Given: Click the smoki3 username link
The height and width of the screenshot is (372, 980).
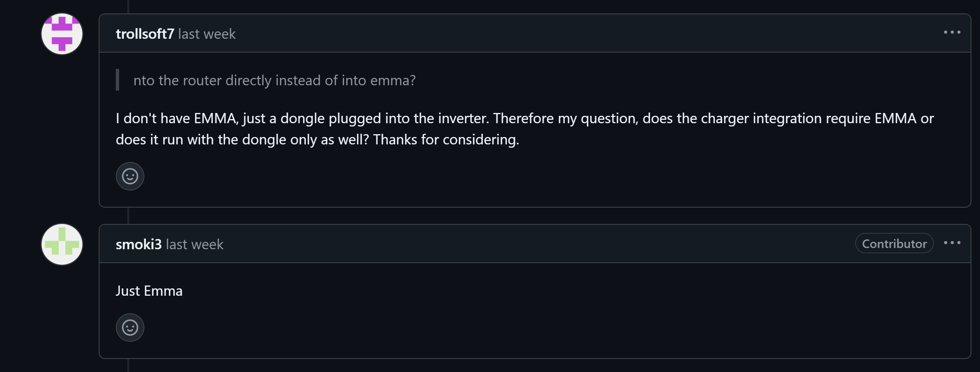Looking at the screenshot, I should (139, 244).
